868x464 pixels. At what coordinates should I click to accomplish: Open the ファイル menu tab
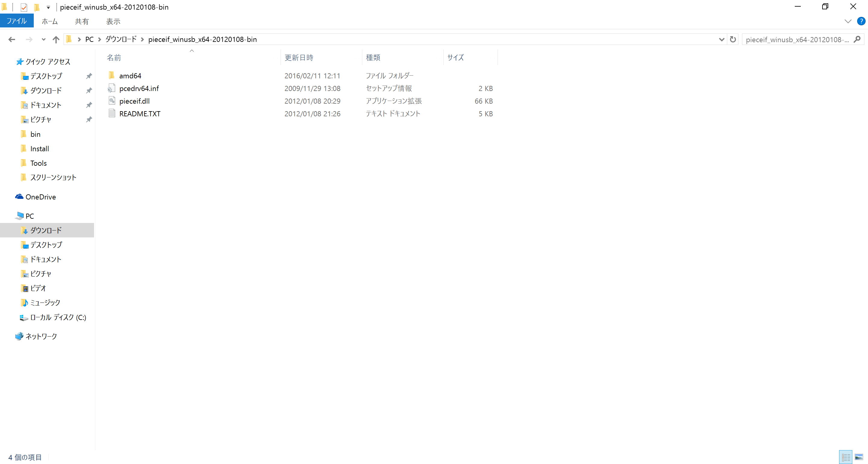point(17,21)
